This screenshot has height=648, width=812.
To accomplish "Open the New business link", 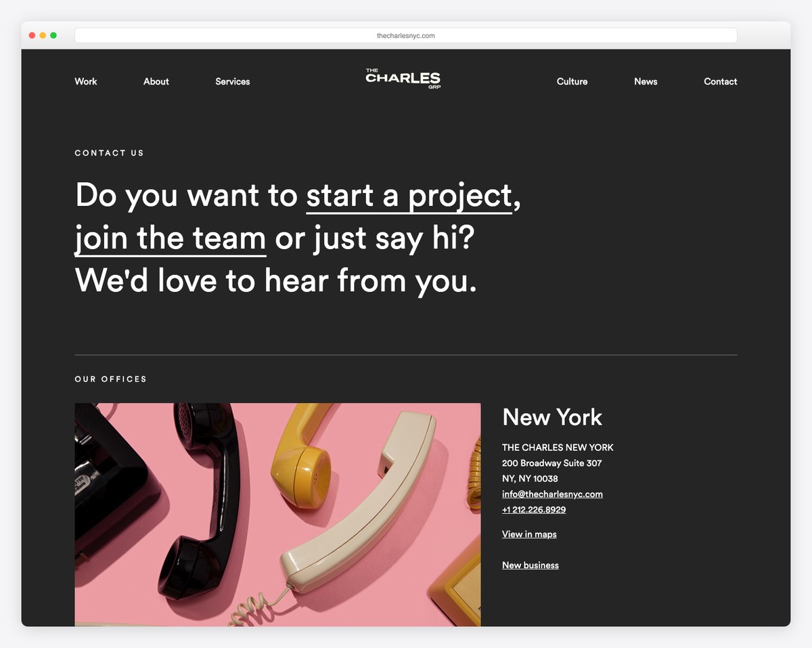I will click(x=531, y=565).
